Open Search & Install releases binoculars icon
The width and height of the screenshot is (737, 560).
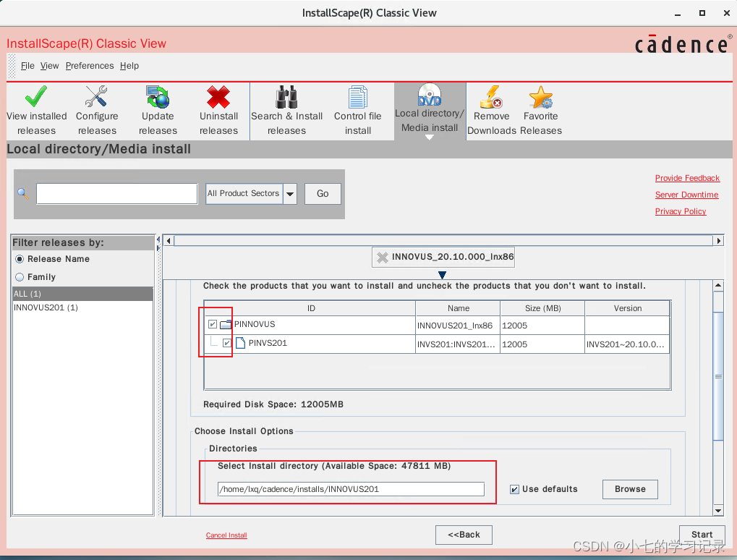286,97
